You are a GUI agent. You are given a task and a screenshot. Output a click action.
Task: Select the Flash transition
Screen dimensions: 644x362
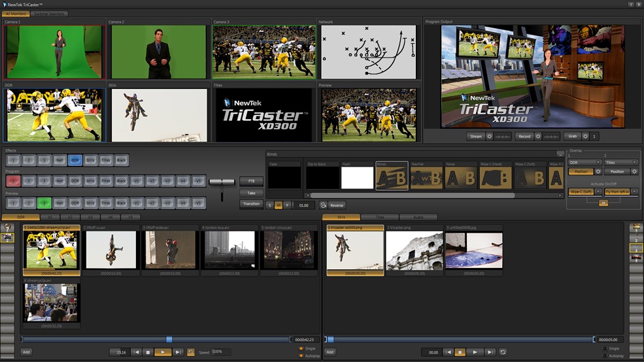coord(358,176)
